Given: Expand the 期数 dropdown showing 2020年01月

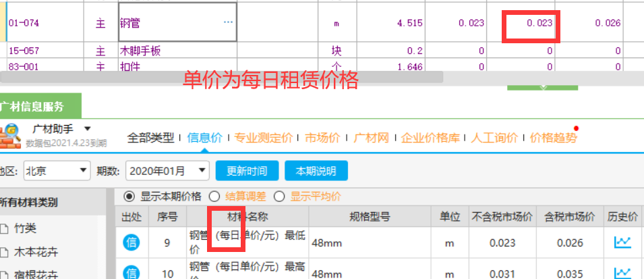Looking at the screenshot, I should [x=167, y=170].
